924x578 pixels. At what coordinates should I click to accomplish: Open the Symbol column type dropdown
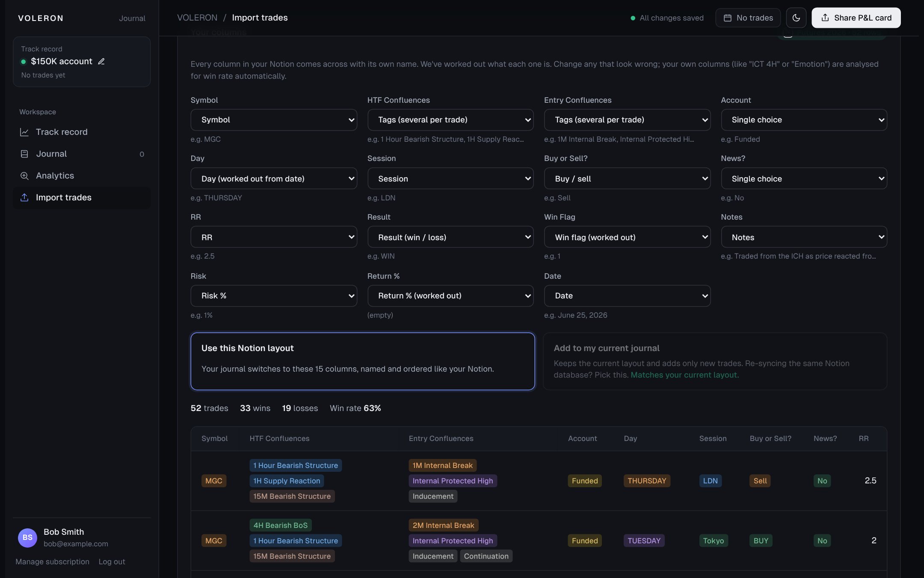(x=274, y=120)
